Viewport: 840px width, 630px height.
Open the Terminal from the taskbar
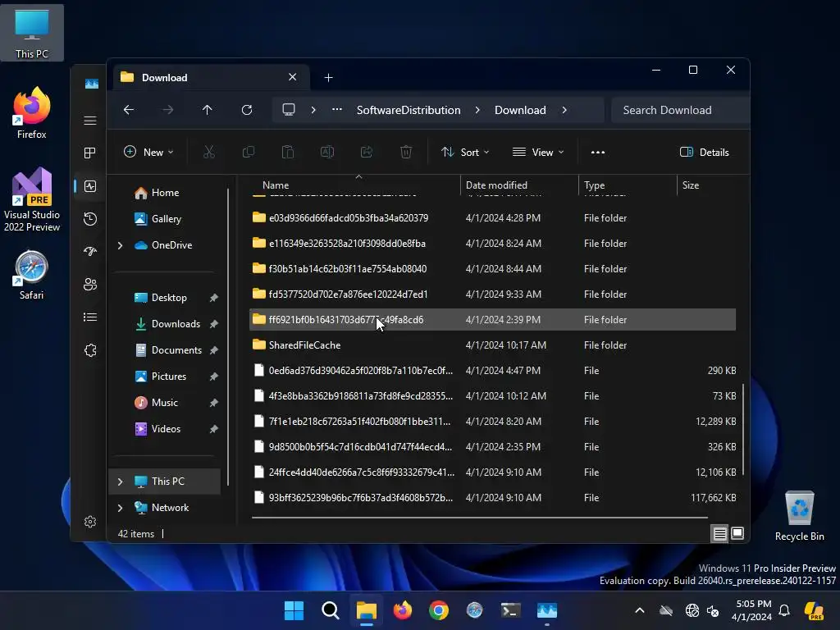tap(510, 610)
